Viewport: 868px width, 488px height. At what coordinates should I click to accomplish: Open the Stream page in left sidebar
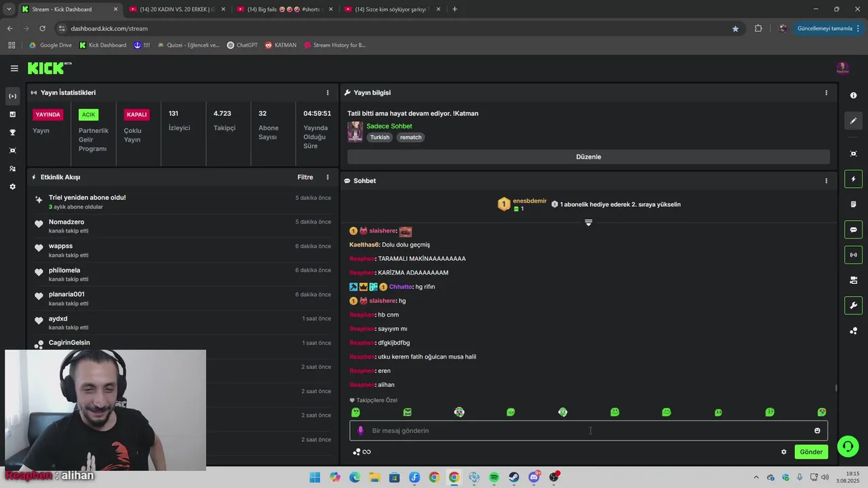coord(12,96)
